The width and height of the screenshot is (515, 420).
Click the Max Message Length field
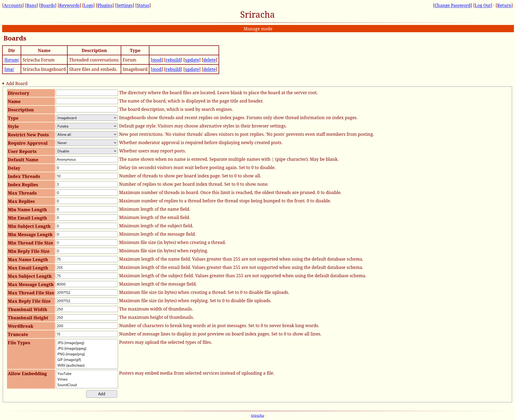pyautogui.click(x=87, y=284)
